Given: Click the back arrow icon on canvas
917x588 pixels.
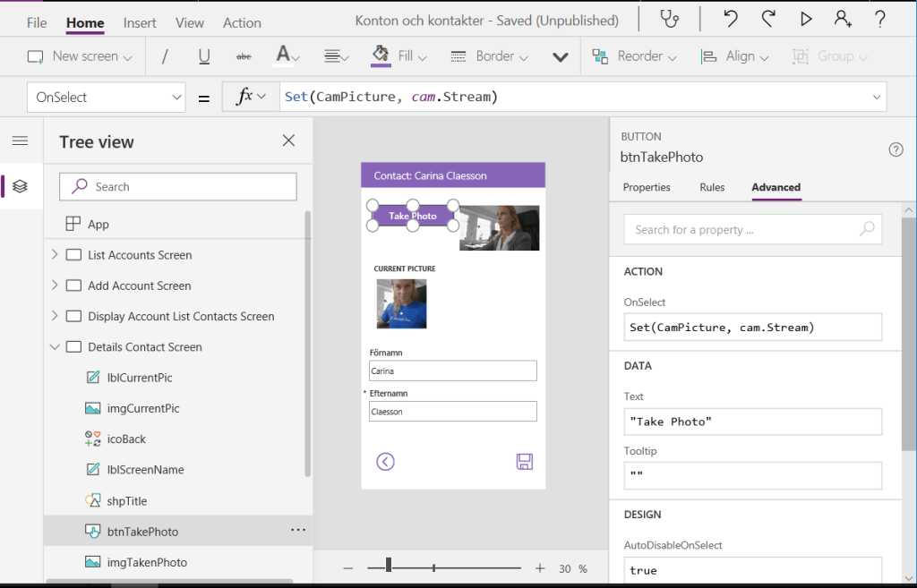Looking at the screenshot, I should click(385, 462).
